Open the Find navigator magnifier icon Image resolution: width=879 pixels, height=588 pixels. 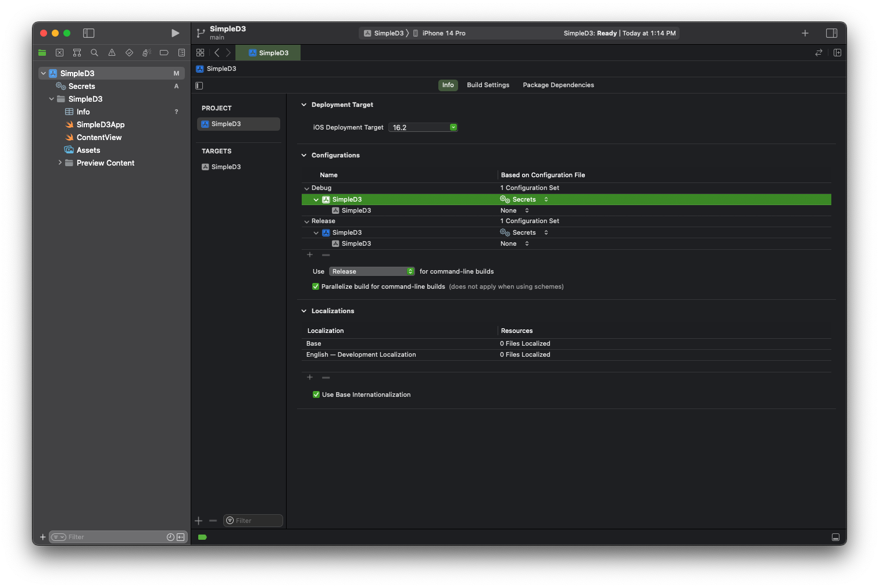[x=94, y=53]
